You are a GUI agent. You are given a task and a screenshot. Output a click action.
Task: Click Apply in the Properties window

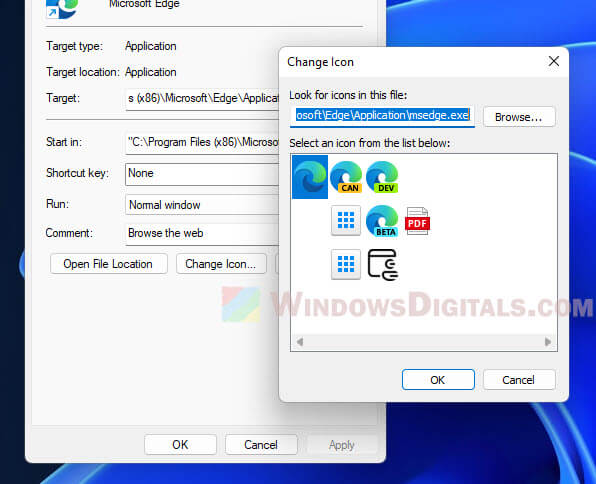click(342, 444)
